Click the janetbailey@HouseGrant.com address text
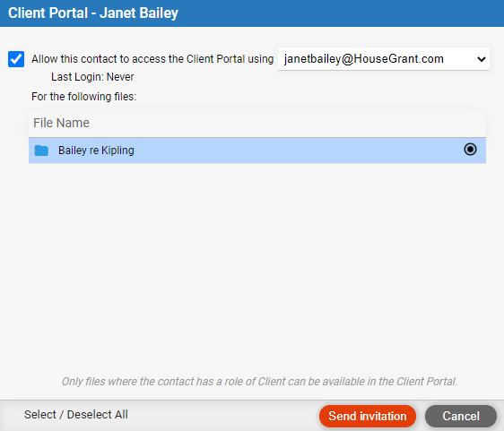This screenshot has height=431, width=504. point(364,59)
